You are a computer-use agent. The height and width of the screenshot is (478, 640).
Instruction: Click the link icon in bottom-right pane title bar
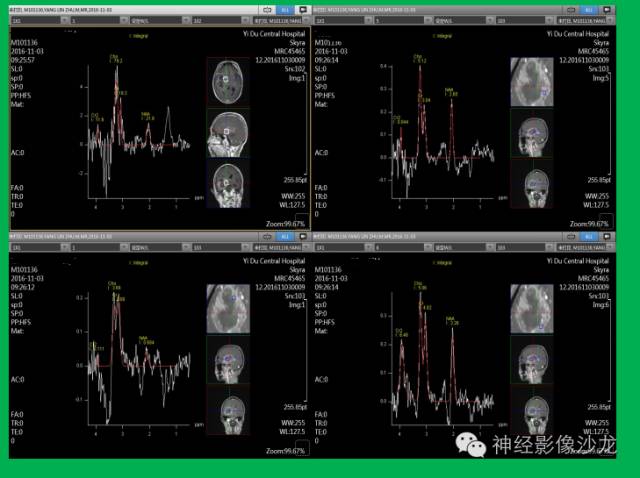(571, 237)
